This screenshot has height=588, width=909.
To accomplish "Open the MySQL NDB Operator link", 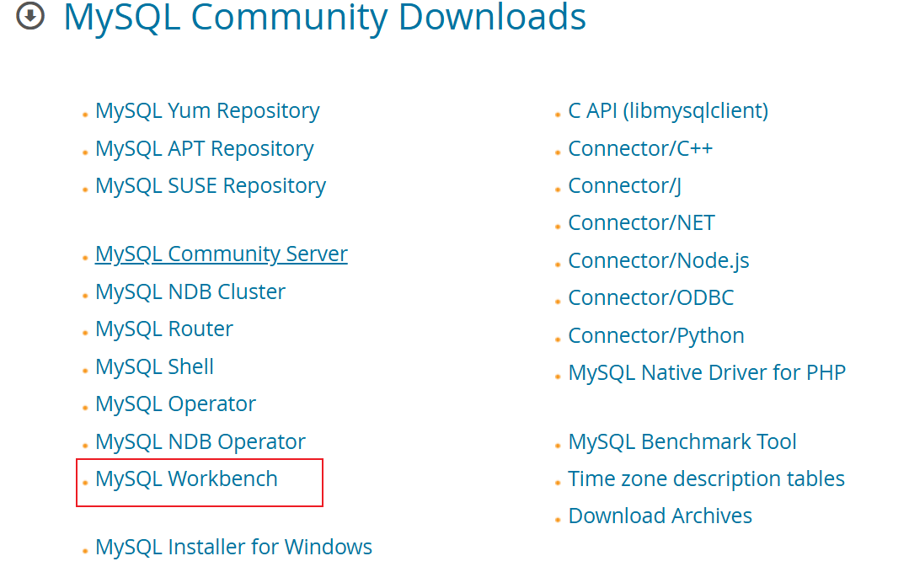I will (x=201, y=442).
